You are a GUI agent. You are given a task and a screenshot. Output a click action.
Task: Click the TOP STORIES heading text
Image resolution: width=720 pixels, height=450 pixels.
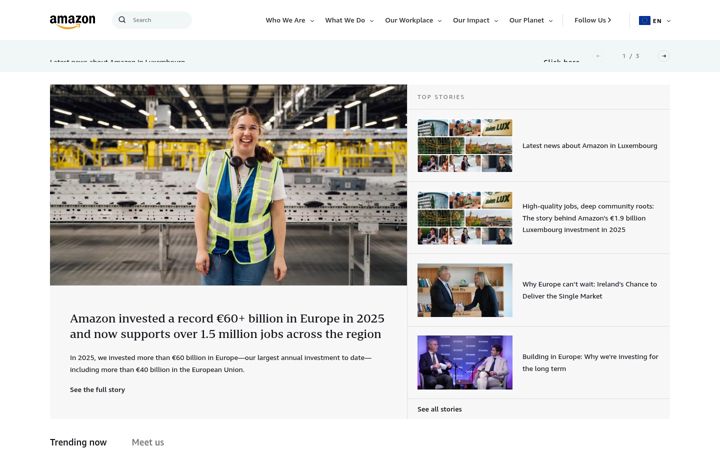coord(441,97)
